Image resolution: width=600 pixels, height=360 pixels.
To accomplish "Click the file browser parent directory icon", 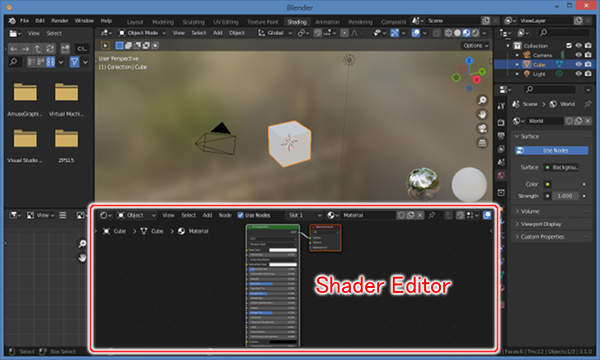I will tap(38, 49).
